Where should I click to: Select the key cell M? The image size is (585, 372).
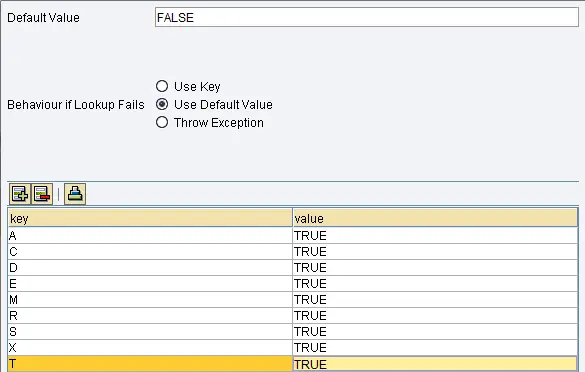click(150, 300)
